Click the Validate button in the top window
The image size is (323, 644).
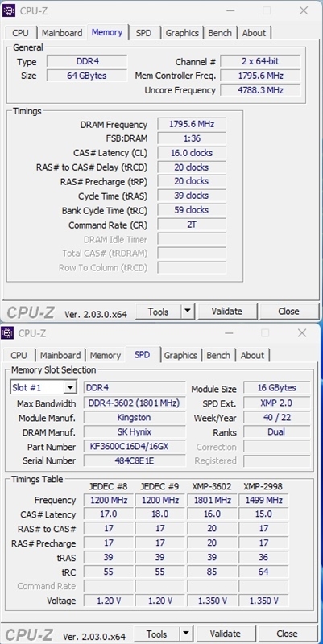point(227,312)
